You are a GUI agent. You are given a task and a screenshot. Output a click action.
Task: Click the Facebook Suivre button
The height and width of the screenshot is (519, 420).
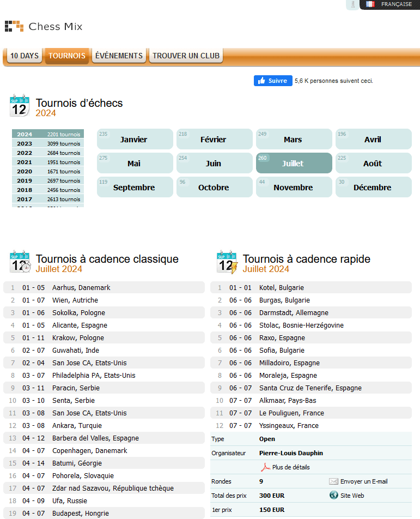pyautogui.click(x=273, y=81)
